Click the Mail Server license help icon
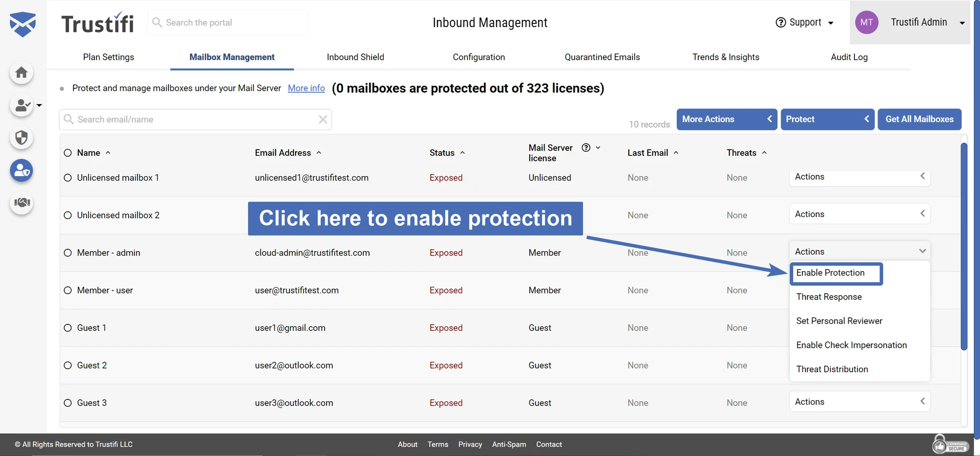980x456 pixels. [586, 148]
